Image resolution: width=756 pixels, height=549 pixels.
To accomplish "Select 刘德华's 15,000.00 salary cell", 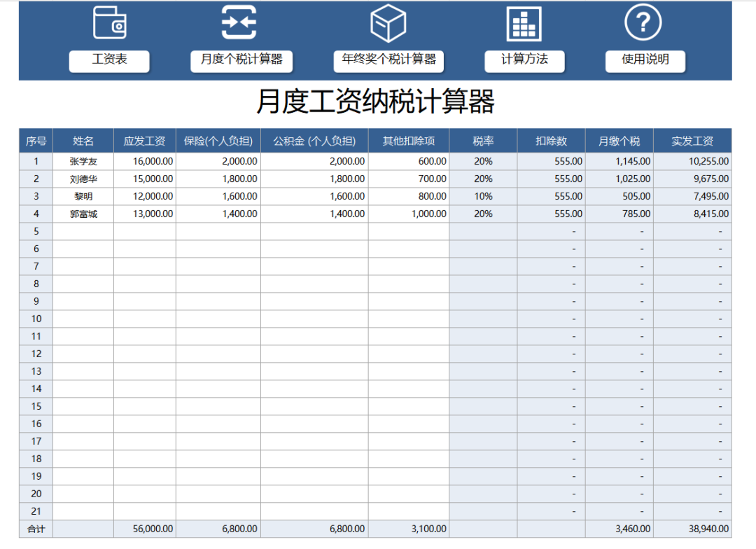I will (x=145, y=179).
